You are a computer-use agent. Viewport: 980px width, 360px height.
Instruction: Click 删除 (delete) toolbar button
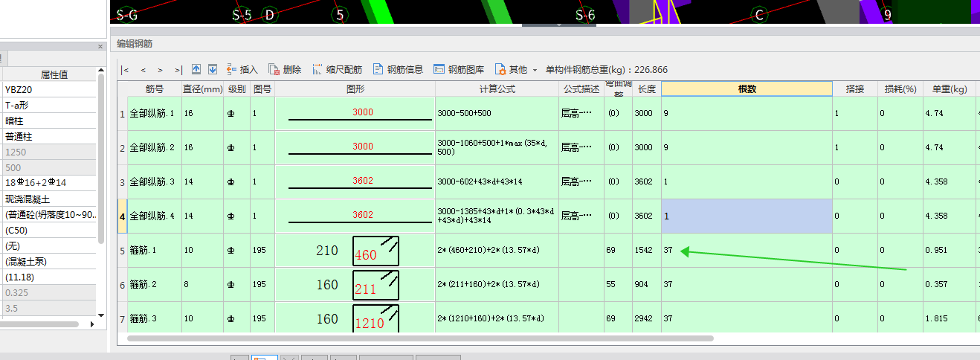click(x=285, y=69)
